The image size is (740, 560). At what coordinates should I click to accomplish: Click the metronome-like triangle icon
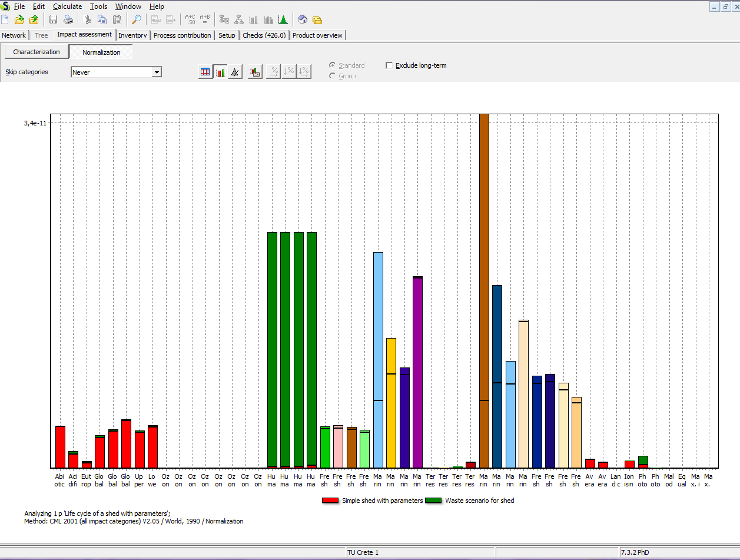(x=235, y=72)
